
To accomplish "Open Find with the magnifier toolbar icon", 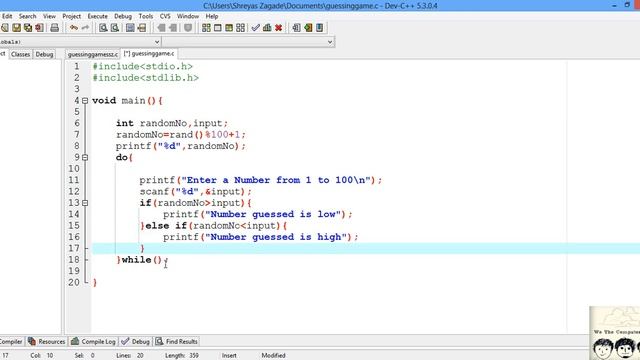I will pyautogui.click(x=103, y=28).
